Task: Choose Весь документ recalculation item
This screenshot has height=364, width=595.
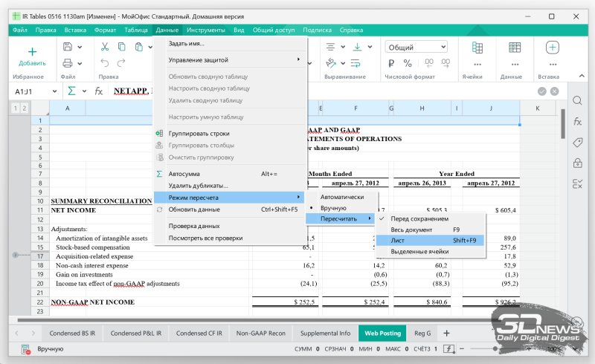Action: point(431,230)
